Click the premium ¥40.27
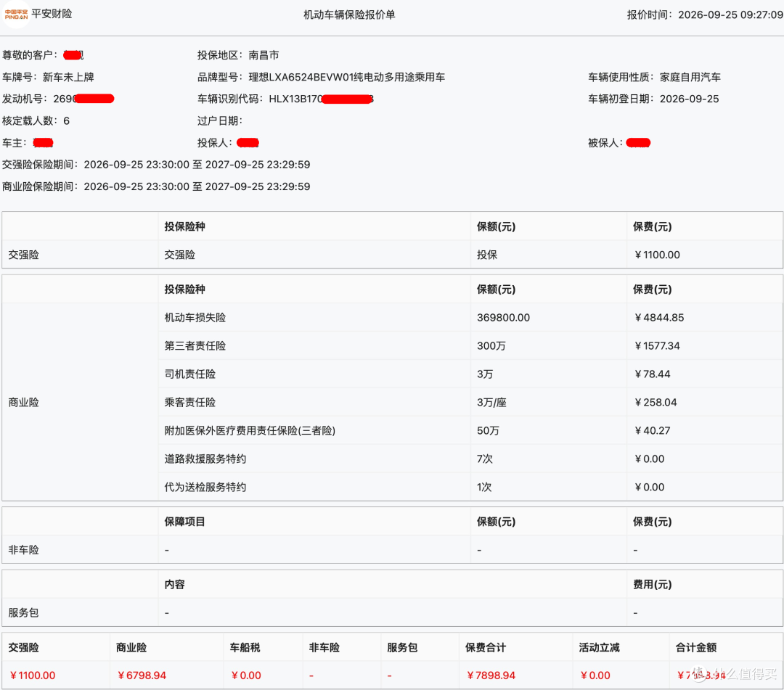The height and width of the screenshot is (690, 784). point(652,431)
